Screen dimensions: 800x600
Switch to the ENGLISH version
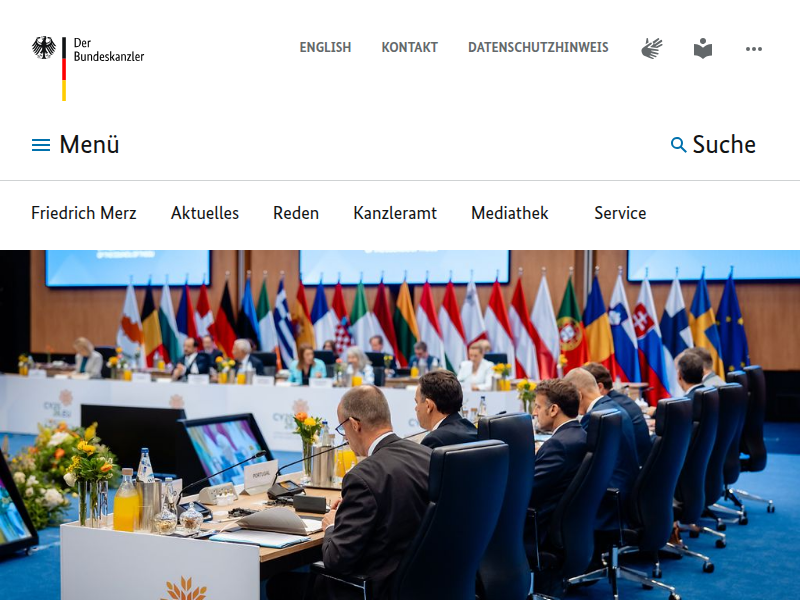325,47
